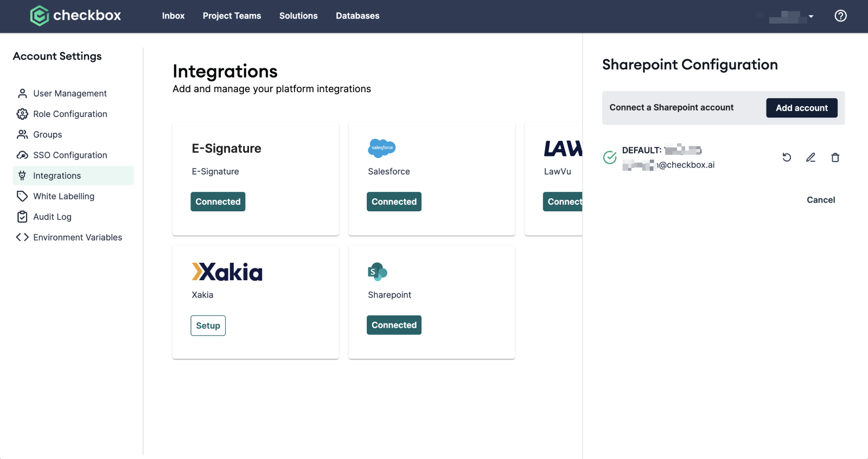Click the Xakia card label
The height and width of the screenshot is (459, 868).
click(202, 295)
